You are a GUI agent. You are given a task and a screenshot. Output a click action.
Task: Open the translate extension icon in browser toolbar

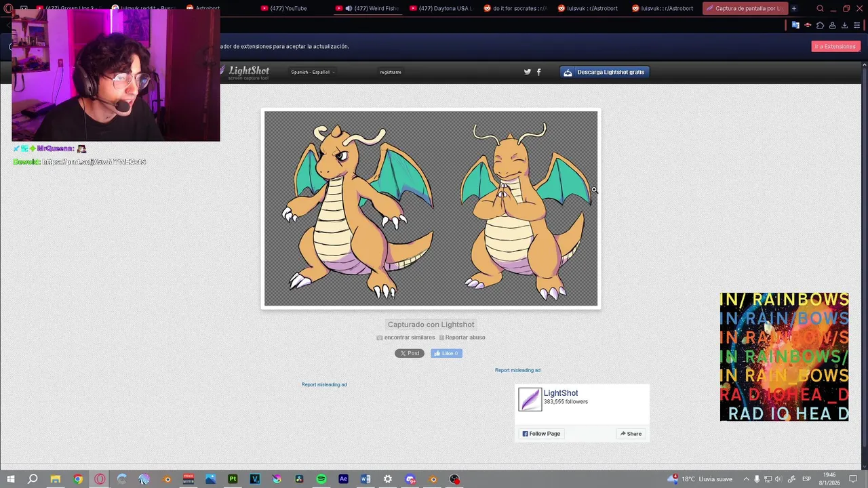point(795,26)
